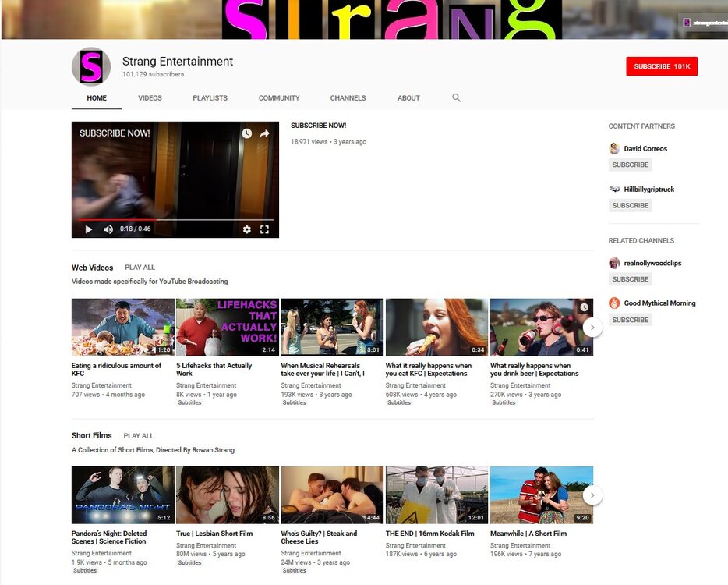Image resolution: width=728 pixels, height=585 pixels.
Task: Click the Strang Entertainment channel avatar
Action: pos(91,66)
